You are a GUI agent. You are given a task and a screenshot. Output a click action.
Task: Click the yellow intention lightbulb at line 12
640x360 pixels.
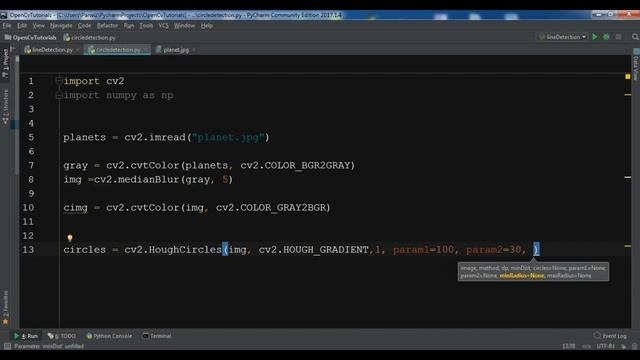(70, 238)
